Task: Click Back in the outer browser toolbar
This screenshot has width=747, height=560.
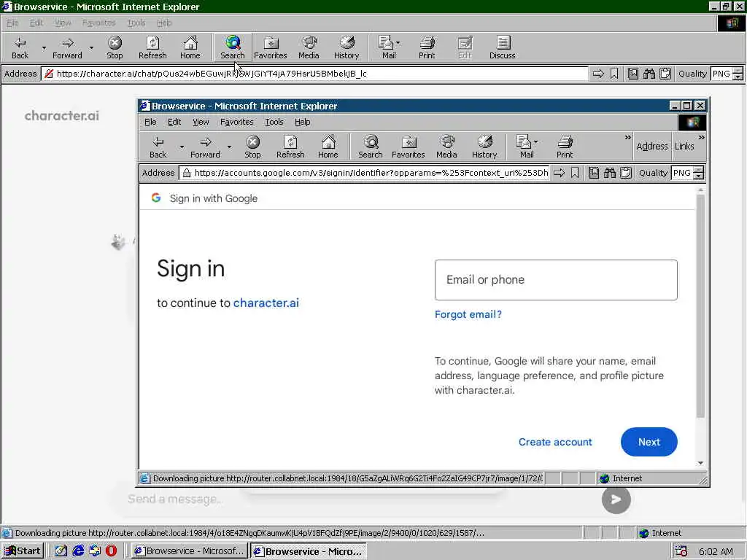Action: click(x=20, y=47)
